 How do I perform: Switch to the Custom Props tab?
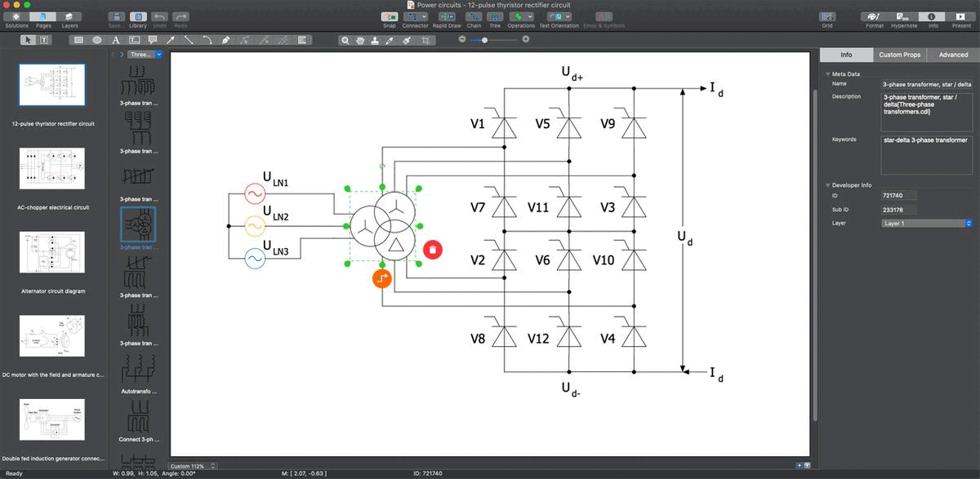899,55
